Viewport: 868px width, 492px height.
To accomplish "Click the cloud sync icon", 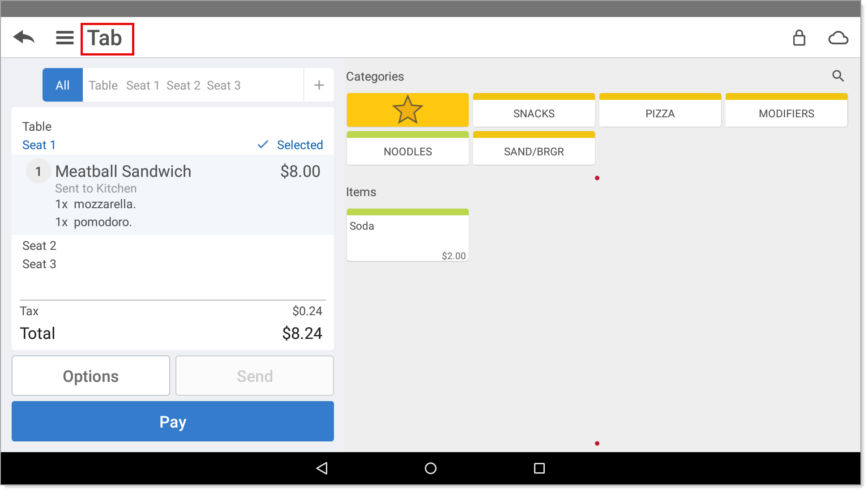I will pos(838,38).
